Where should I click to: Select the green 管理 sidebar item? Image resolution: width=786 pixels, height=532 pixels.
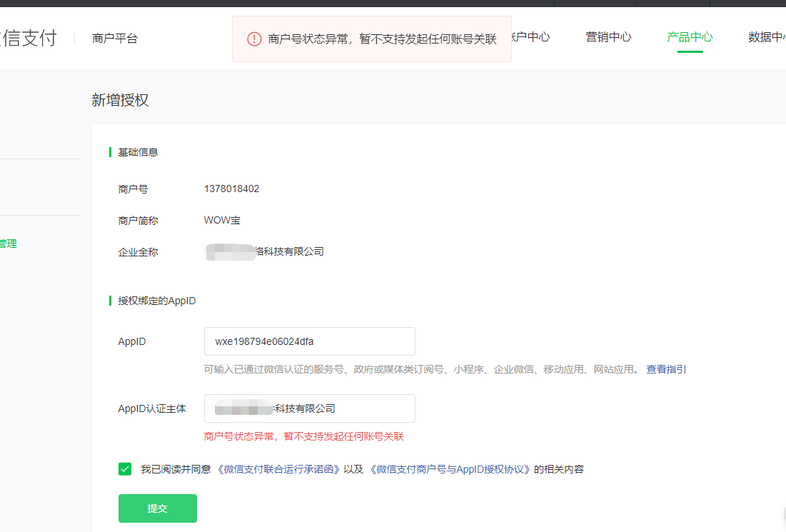click(x=9, y=244)
